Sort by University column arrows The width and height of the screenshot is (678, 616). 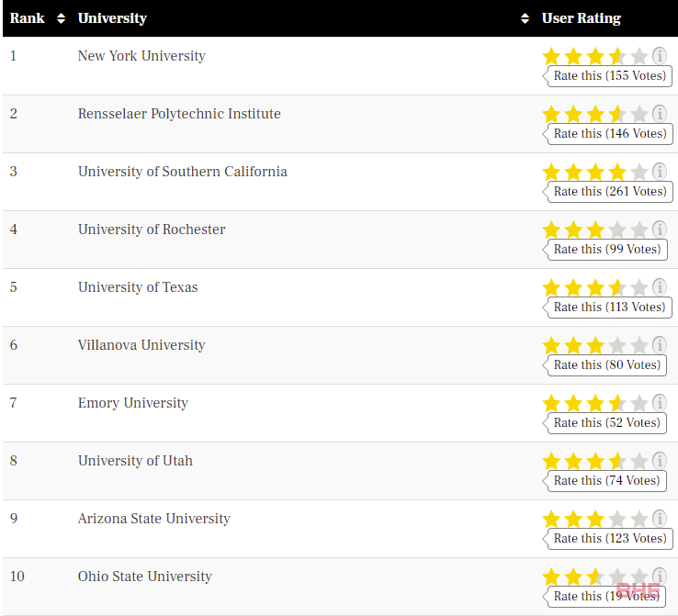pos(525,18)
